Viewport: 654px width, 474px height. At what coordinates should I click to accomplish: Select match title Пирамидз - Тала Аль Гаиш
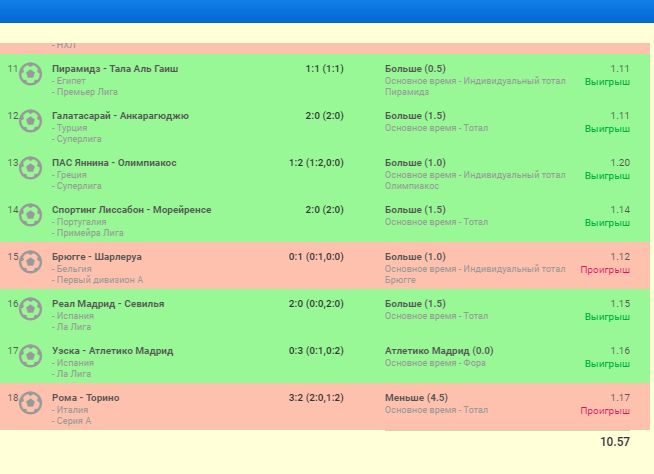click(115, 69)
